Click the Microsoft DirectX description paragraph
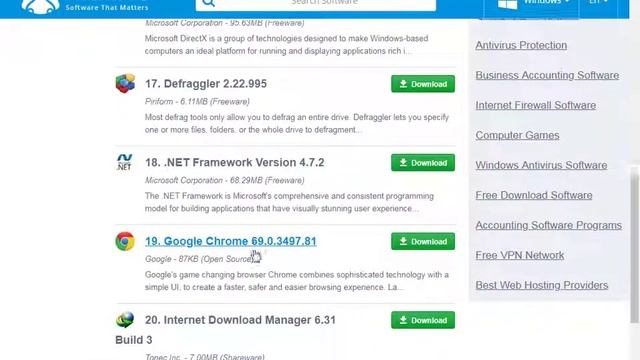The width and height of the screenshot is (640, 360). pos(287,44)
